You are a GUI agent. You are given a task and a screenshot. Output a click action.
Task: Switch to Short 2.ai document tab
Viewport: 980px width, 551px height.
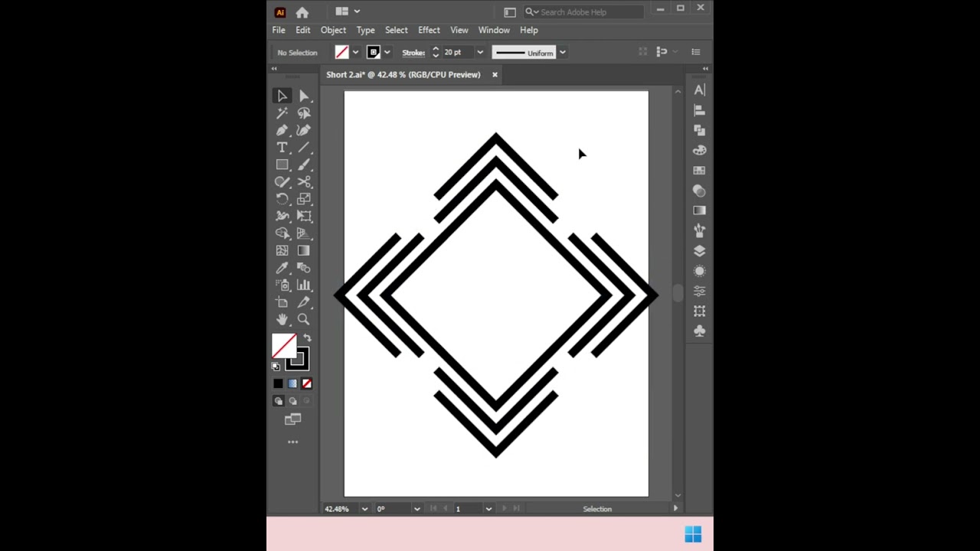[403, 75]
